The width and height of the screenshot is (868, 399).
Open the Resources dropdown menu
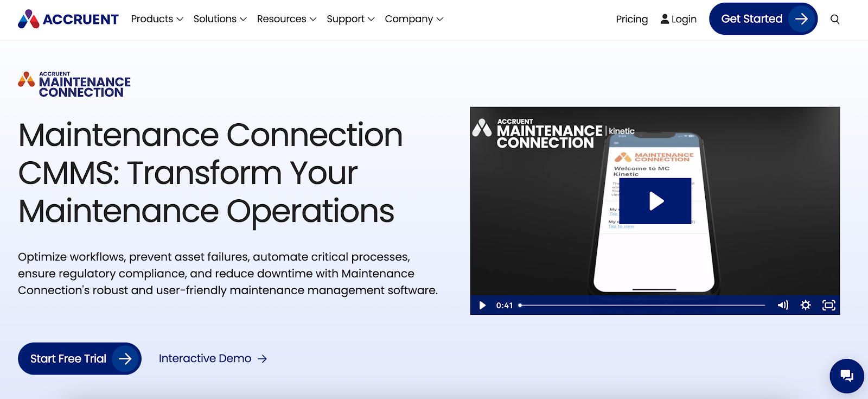pos(286,19)
